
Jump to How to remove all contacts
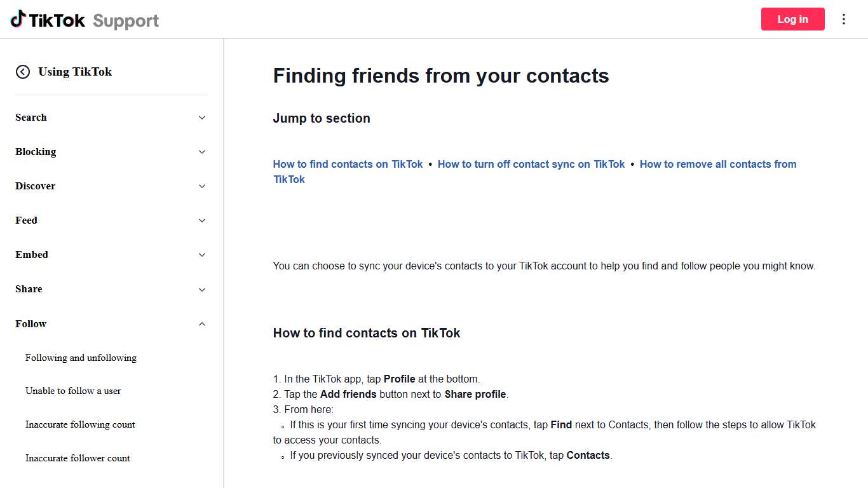tap(717, 164)
